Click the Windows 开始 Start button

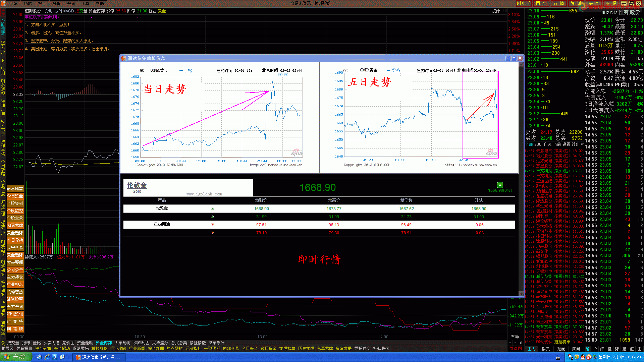click(x=16, y=357)
